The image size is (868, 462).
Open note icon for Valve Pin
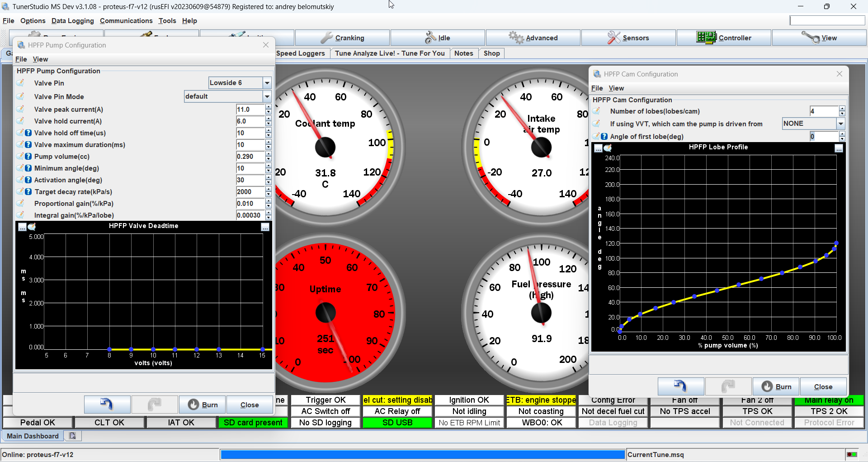(20, 83)
